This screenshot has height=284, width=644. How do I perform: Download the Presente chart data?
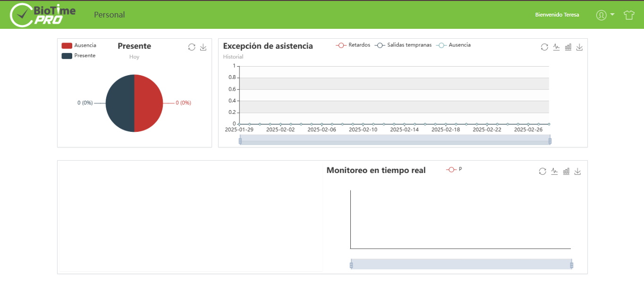[x=203, y=47]
